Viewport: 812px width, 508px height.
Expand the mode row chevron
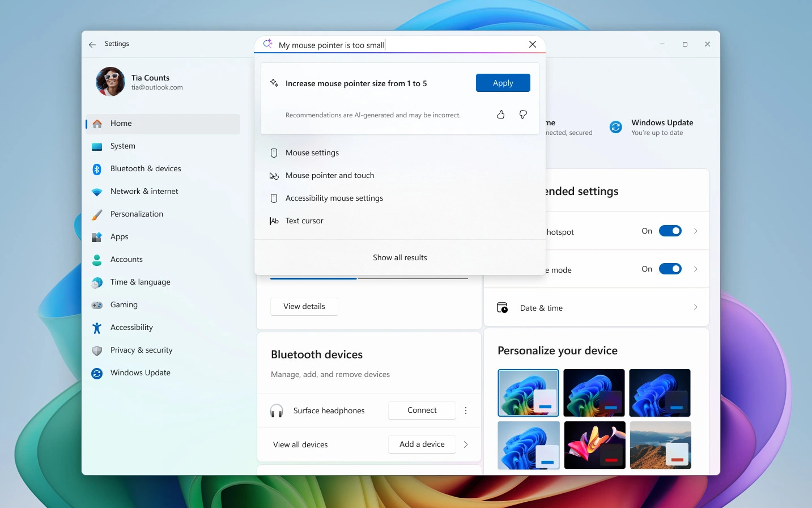coord(696,269)
